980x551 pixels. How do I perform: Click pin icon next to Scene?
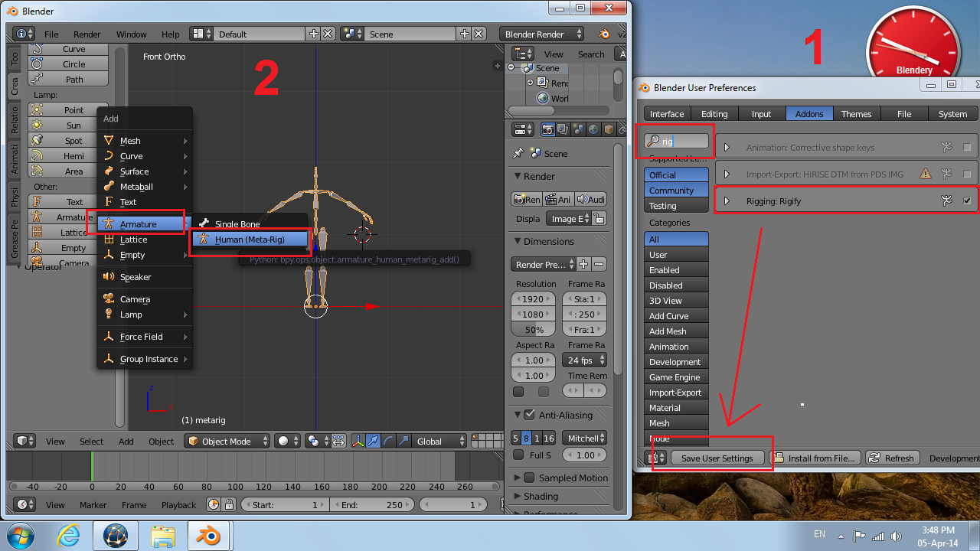pos(518,153)
